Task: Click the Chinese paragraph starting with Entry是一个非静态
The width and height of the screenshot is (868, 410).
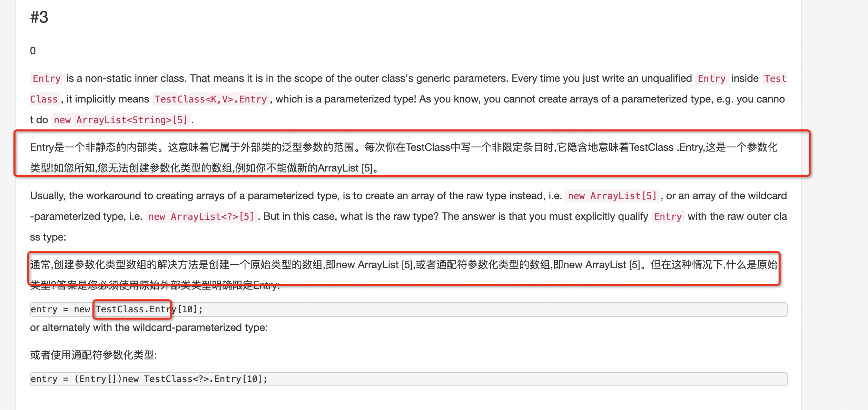Action: click(404, 158)
